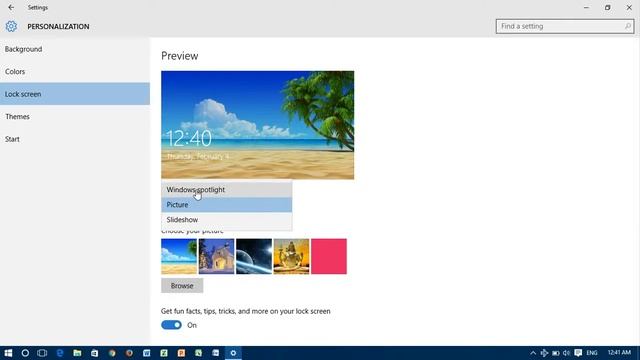The image size is (640, 360).
Task: Click the Settings back arrow
Action: (11, 7)
